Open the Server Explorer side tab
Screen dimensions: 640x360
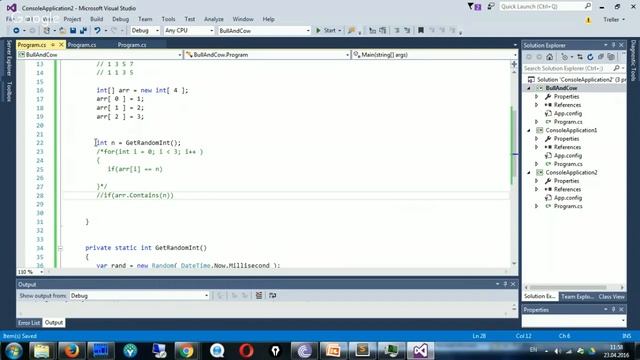[9, 58]
